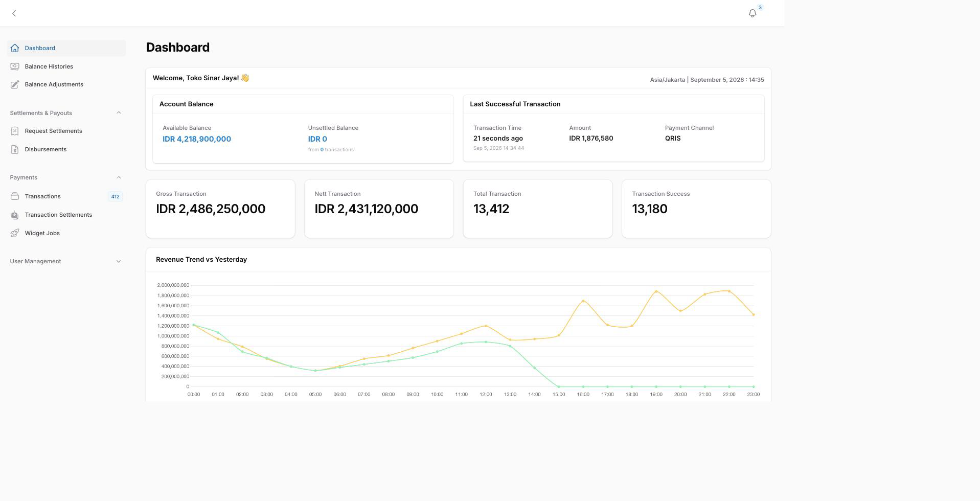Click the '21 seconds ago' transaction time
Image resolution: width=980 pixels, height=501 pixels.
click(498, 139)
